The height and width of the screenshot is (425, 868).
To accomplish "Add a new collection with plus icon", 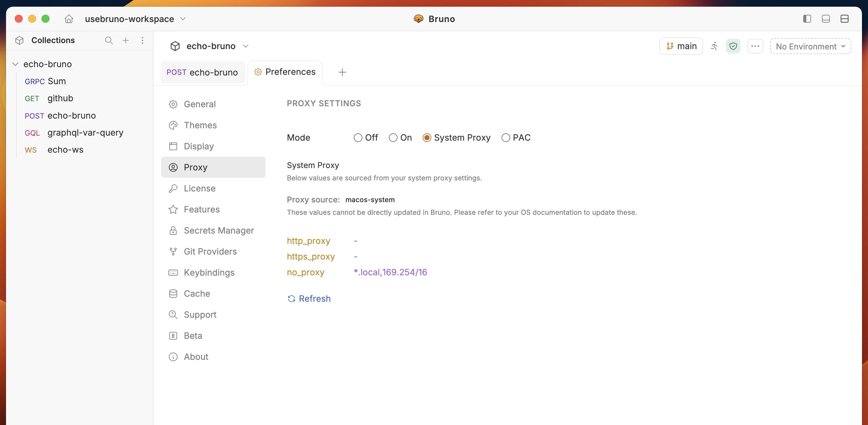I will [x=126, y=40].
